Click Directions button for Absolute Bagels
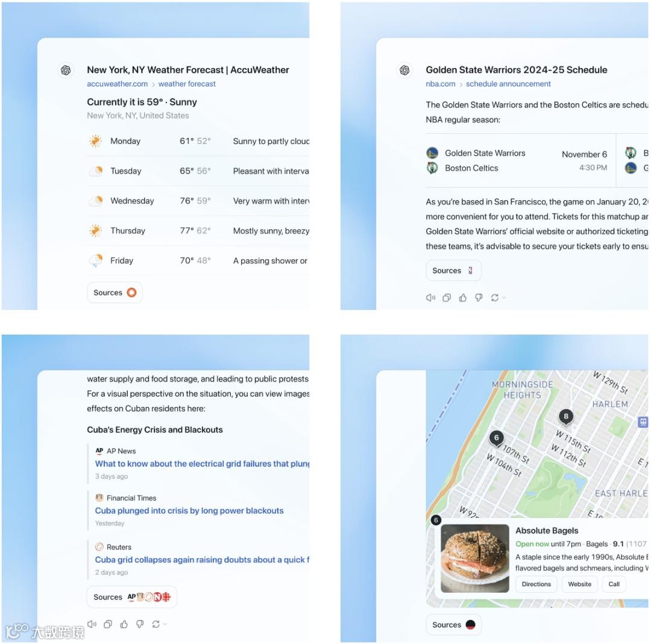Image resolution: width=651 pixels, height=644 pixels. (x=536, y=584)
